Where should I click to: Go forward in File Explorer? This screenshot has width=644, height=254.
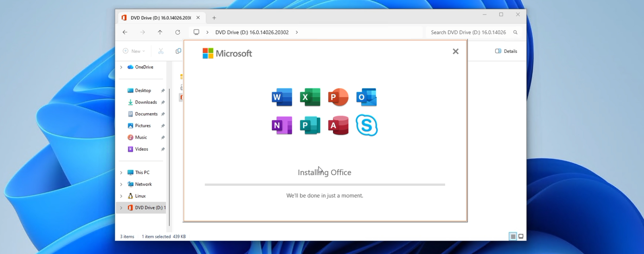tap(142, 32)
